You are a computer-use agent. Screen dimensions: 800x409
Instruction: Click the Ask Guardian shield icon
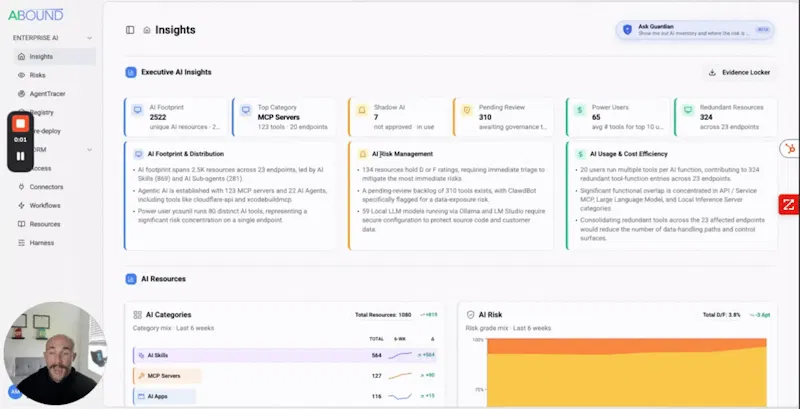click(x=628, y=30)
